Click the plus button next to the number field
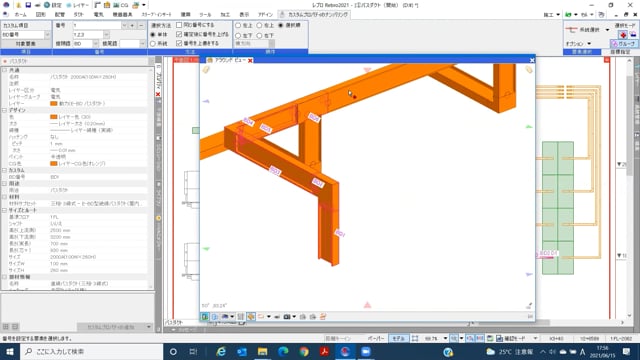This screenshot has height=360, width=640. 132,25
